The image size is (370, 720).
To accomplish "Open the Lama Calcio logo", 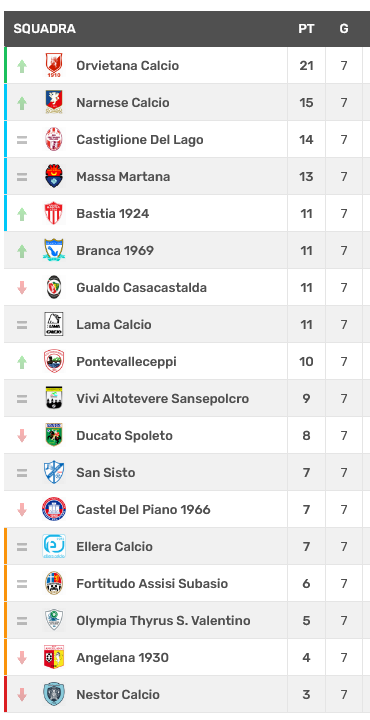I will (x=54, y=324).
